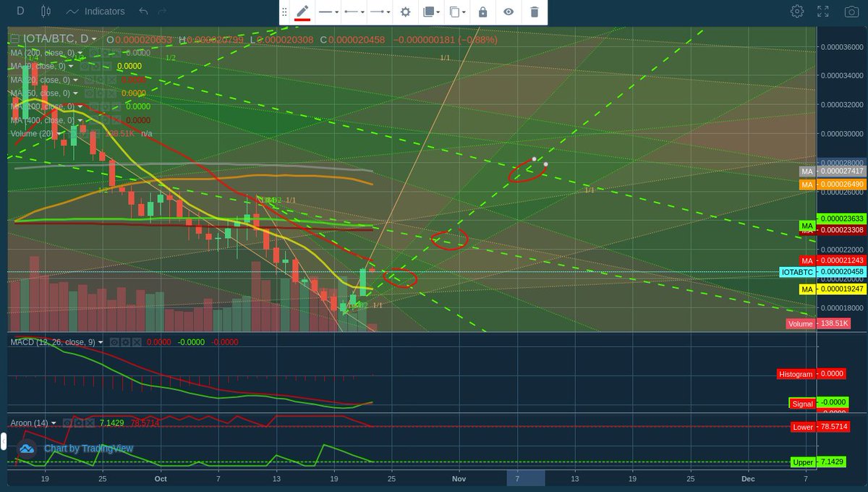The image size is (868, 492).
Task: Expand MACD (12, 26, close, 9) dropdown arrow
Action: 101,342
